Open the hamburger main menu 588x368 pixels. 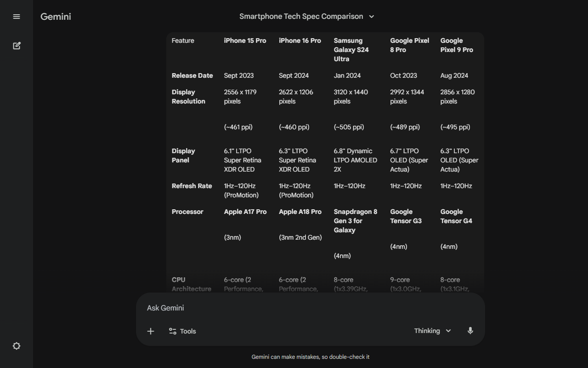tap(17, 17)
